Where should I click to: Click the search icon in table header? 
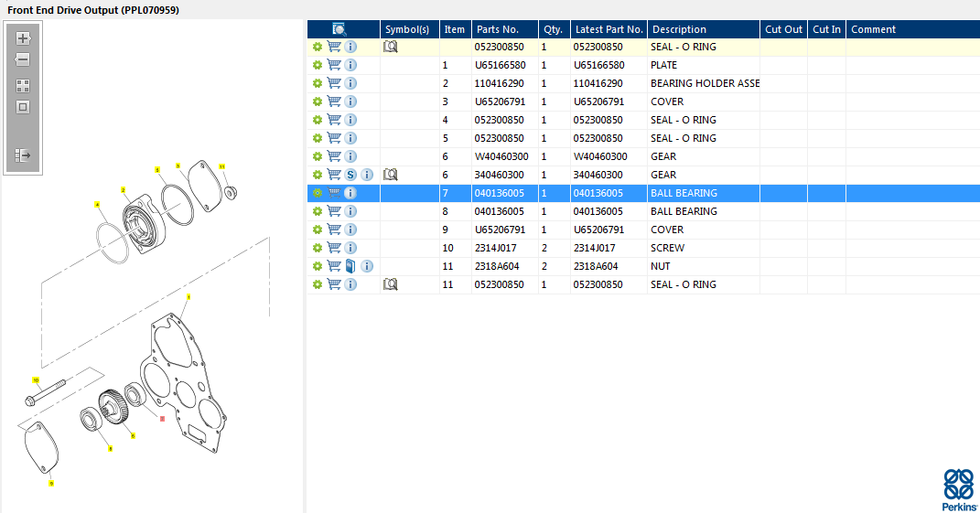click(339, 29)
